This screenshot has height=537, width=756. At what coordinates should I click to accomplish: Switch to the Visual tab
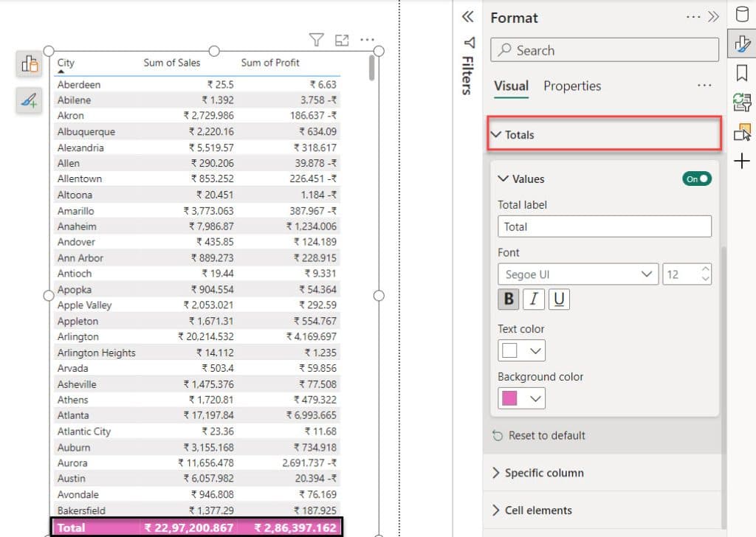(x=511, y=86)
